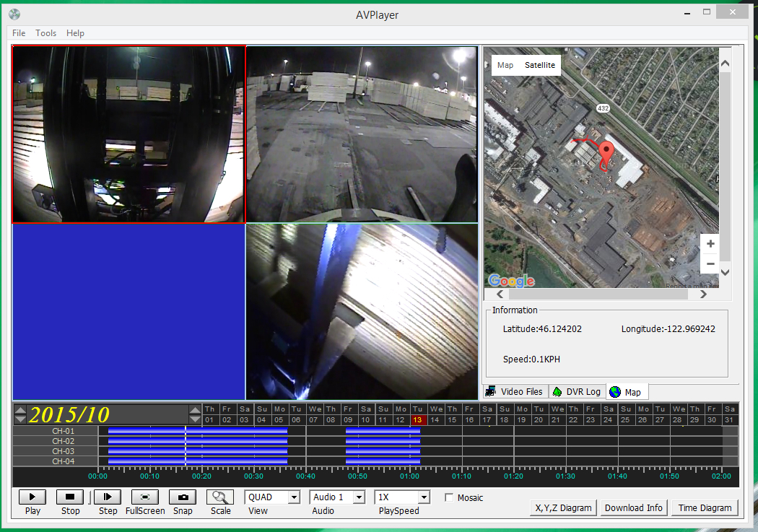Click the Download Info button
The height and width of the screenshot is (532, 758).
click(633, 507)
